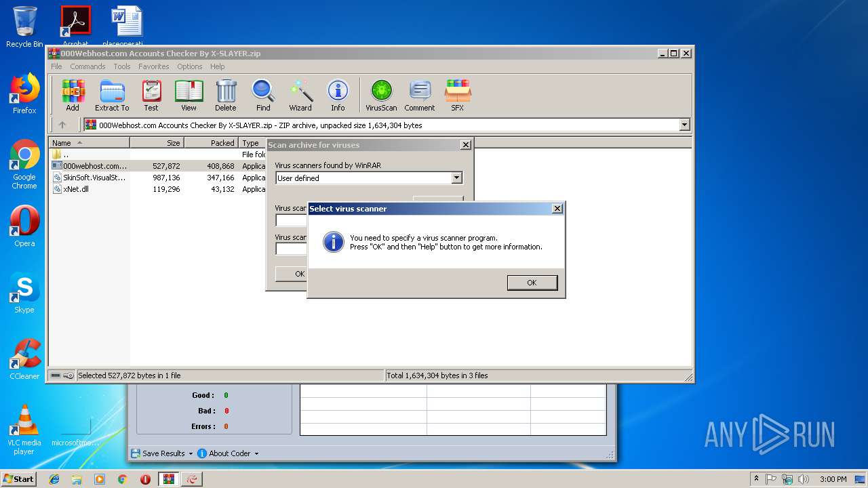868x488 pixels.
Task: Click the status bar disk icon
Action: 56,375
